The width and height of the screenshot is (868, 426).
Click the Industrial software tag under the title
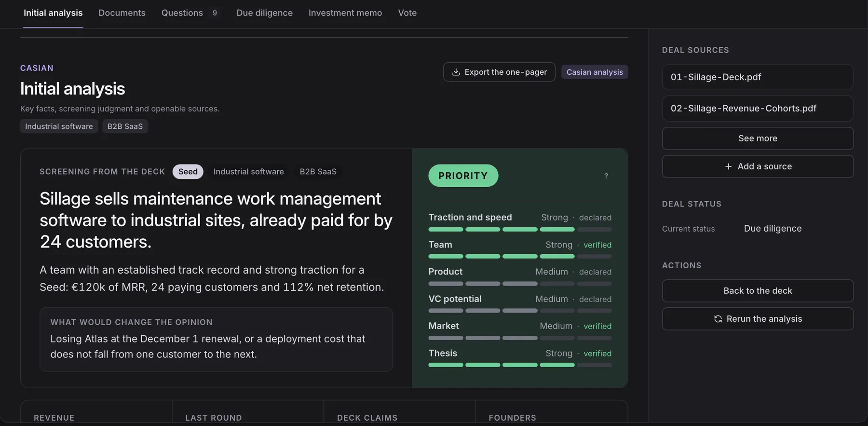click(59, 126)
